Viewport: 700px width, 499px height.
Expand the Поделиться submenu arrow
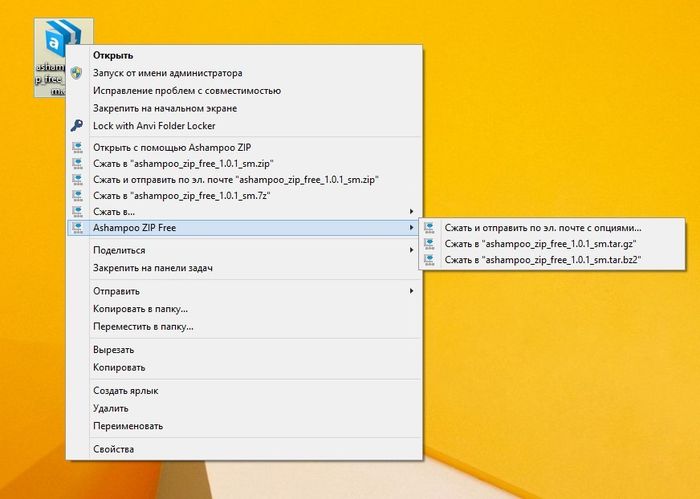coord(411,251)
